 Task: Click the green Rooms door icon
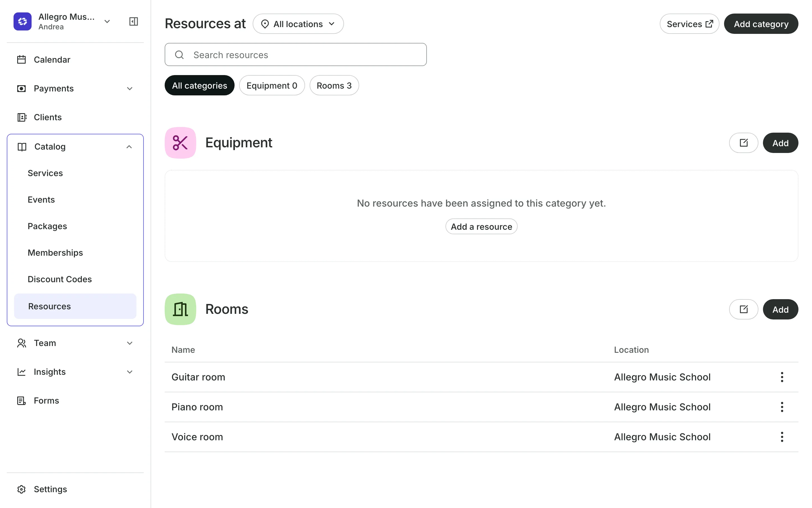180,309
